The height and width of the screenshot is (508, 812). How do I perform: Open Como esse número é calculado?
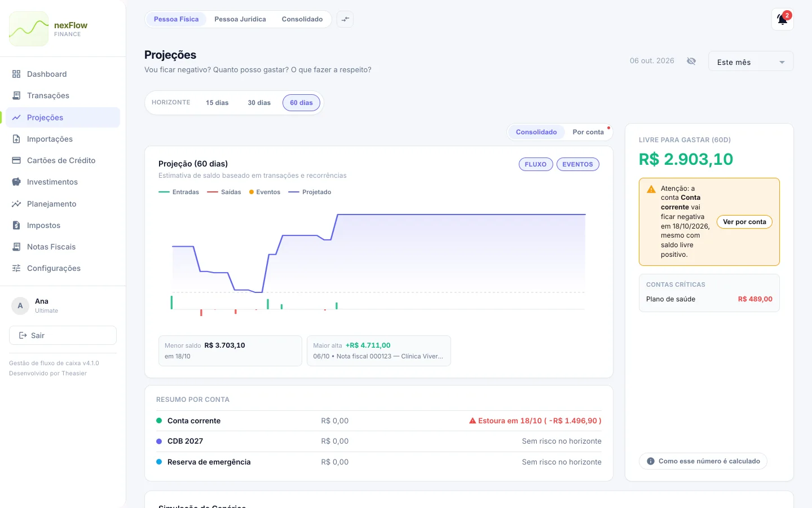click(x=703, y=461)
